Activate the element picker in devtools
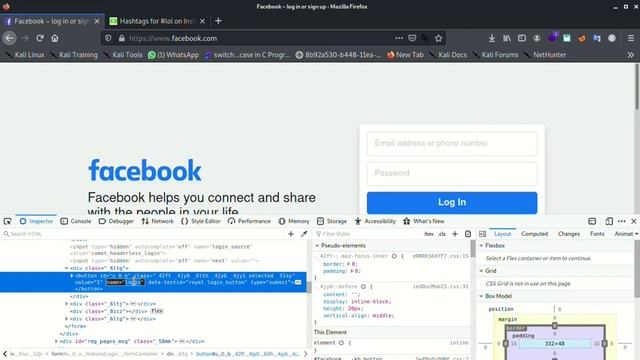Viewport: 640px width, 360px height. click(x=7, y=221)
